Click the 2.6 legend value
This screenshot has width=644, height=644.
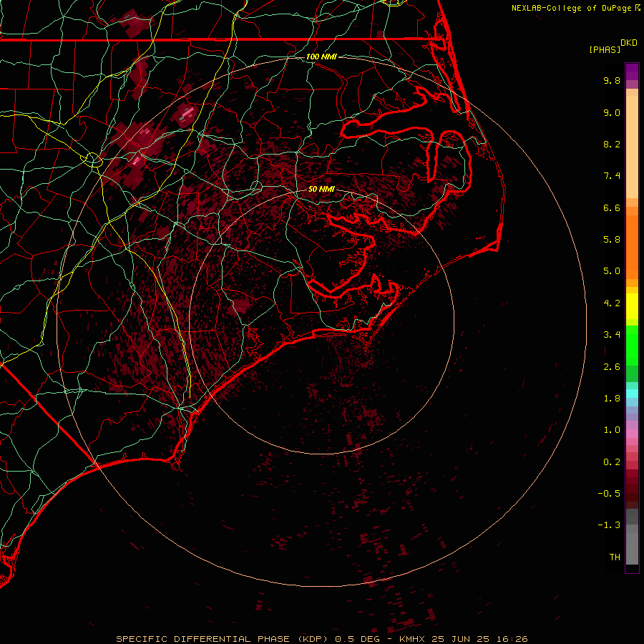(612, 367)
